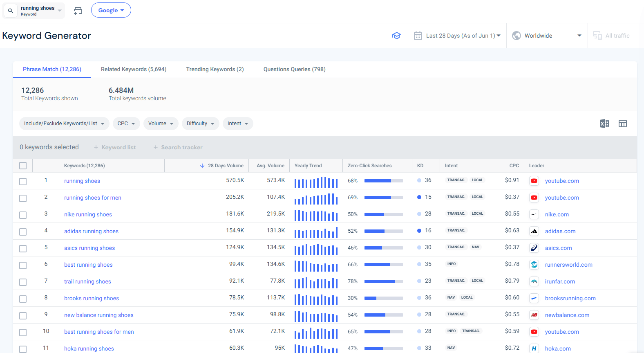Switch to Questions Queries tab
The height and width of the screenshot is (353, 644).
pyautogui.click(x=295, y=69)
